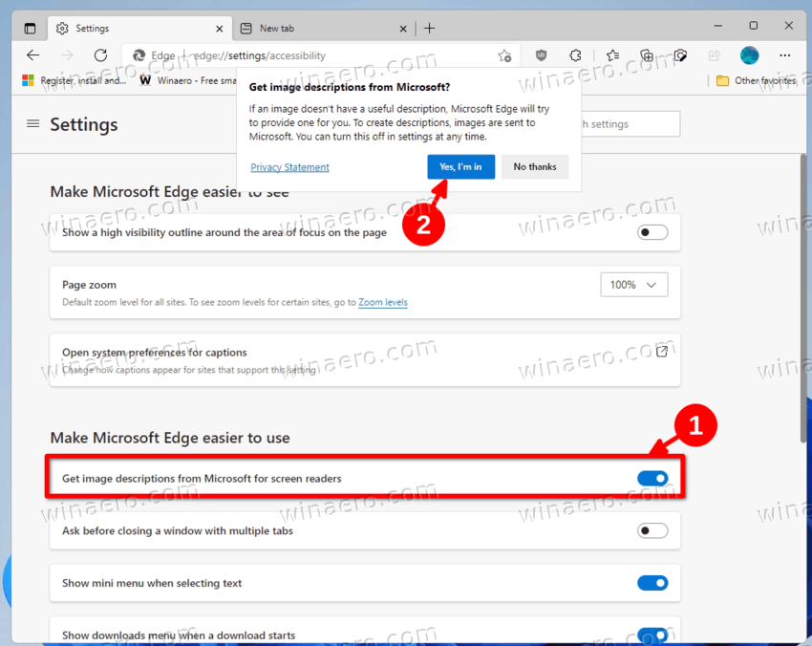Viewport: 812px width, 646px height.
Task: Disable image descriptions for screen readers
Action: (x=652, y=478)
